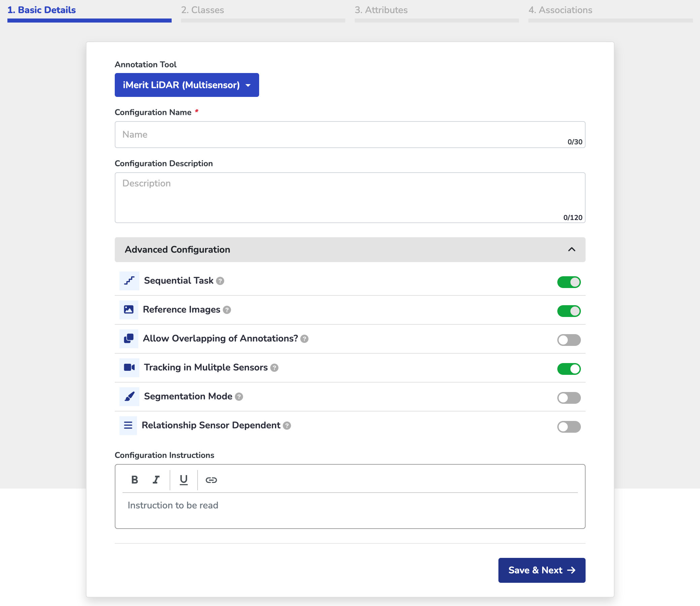Enable the Segmentation Mode toggle
The width and height of the screenshot is (700, 606).
point(569,398)
